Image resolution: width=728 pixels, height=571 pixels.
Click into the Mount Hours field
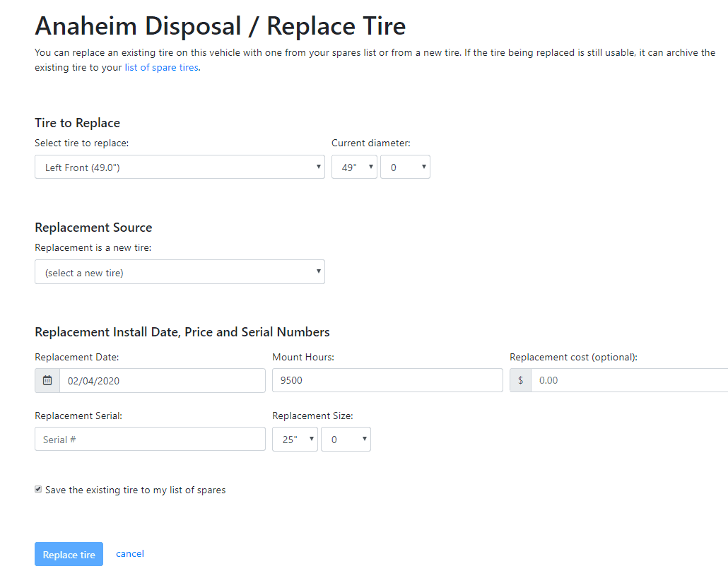coord(387,380)
